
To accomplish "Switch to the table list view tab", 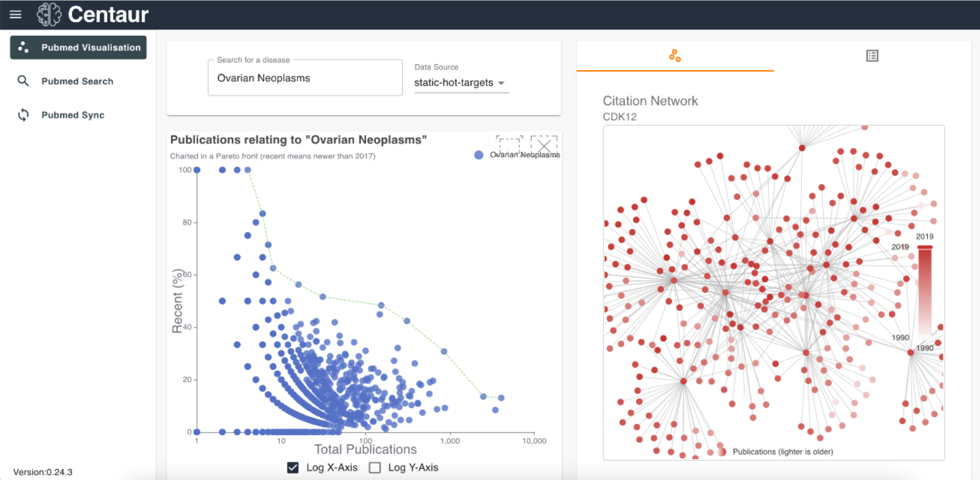I will pos(872,56).
